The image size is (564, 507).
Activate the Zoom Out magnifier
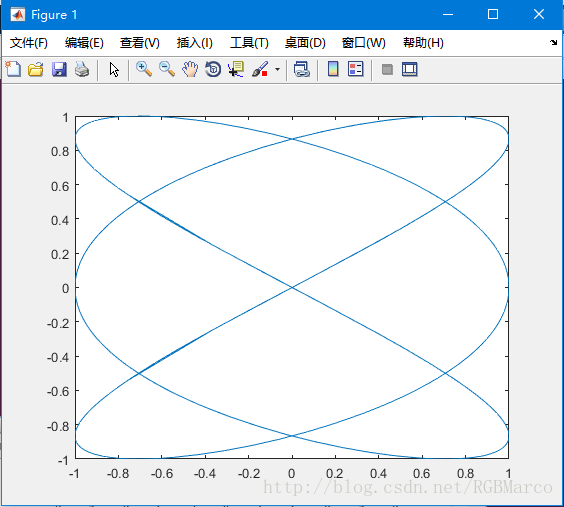(x=167, y=69)
